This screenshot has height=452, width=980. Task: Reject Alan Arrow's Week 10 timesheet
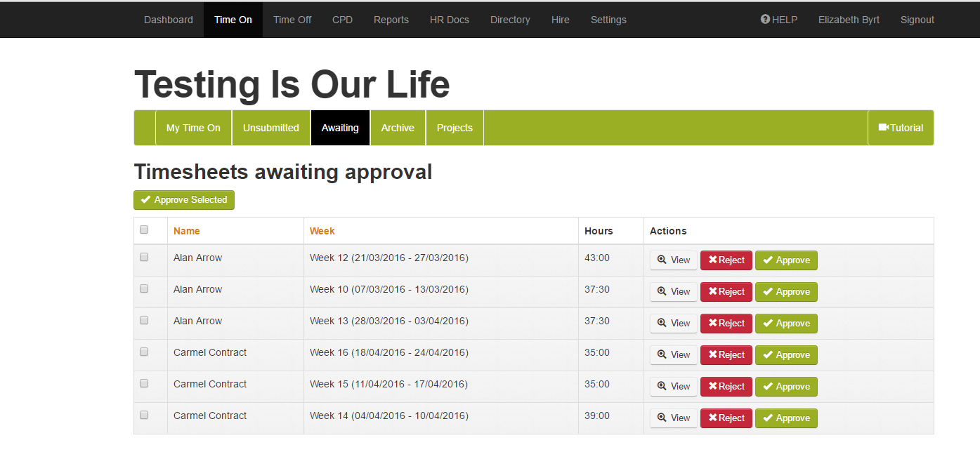[726, 292]
